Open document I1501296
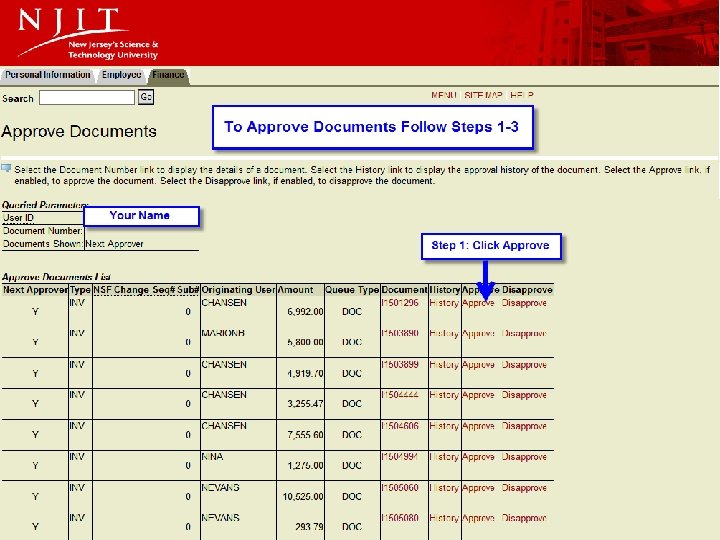The height and width of the screenshot is (540, 720). (400, 303)
